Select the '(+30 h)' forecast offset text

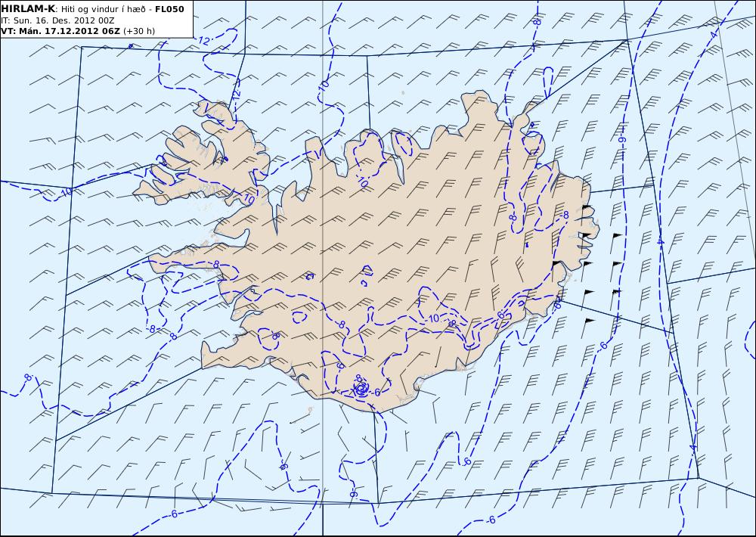(139, 31)
